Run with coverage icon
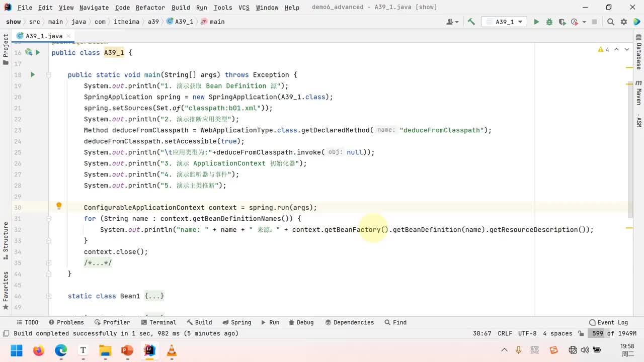Image resolution: width=644 pixels, height=362 pixels. pos(561,22)
